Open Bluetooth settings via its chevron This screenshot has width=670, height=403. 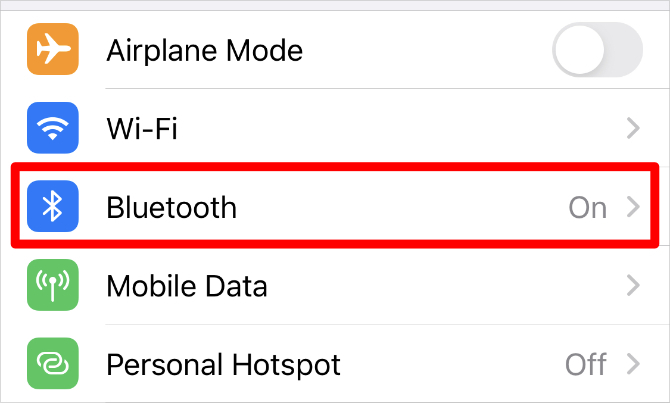point(633,207)
